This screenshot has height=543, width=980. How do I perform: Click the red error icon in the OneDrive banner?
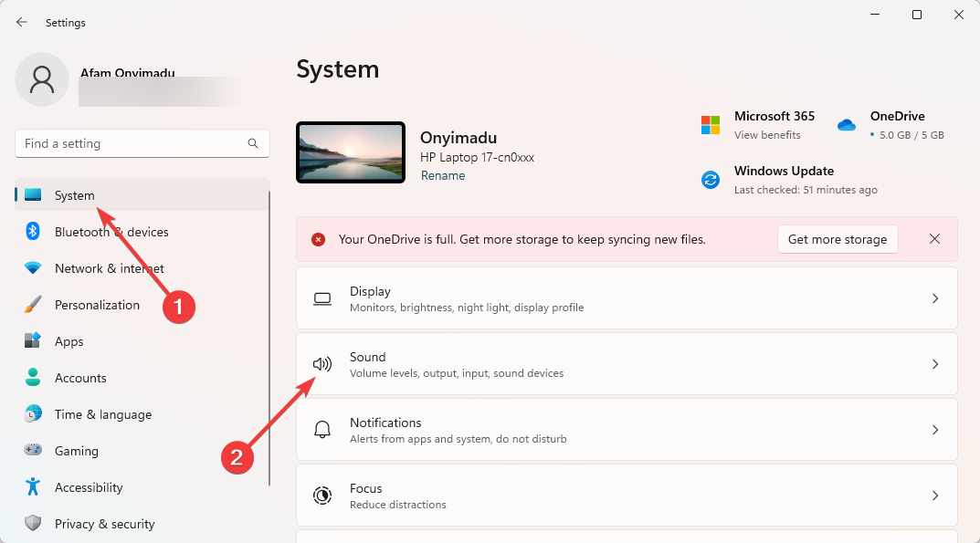click(318, 239)
